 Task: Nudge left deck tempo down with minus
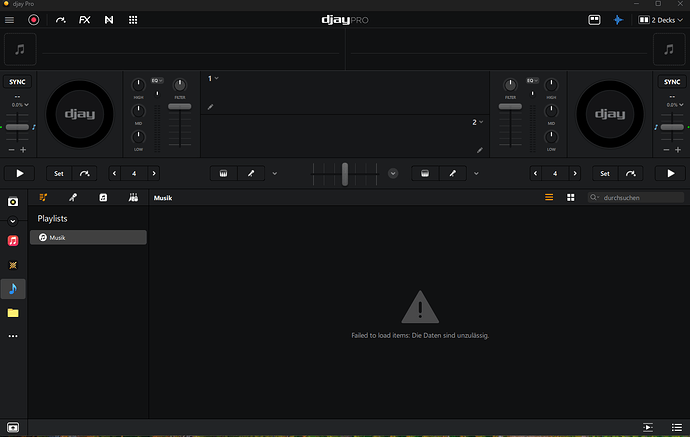pos(11,150)
